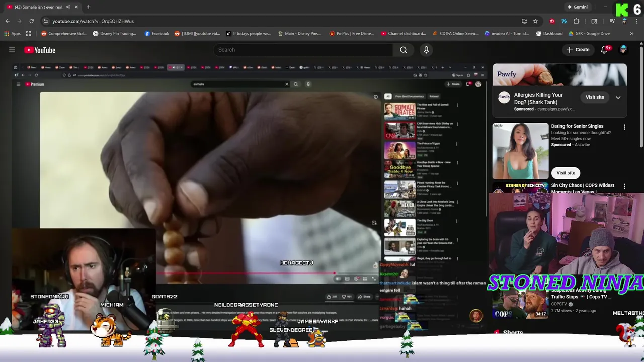The width and height of the screenshot is (644, 362).
Task: Click the youtube.com address bar URL
Action: click(93, 21)
